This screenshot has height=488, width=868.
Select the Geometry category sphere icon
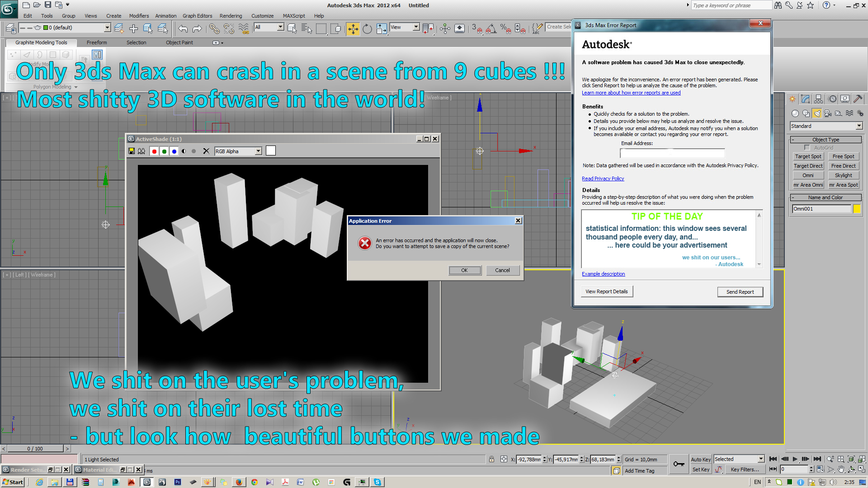pyautogui.click(x=795, y=113)
